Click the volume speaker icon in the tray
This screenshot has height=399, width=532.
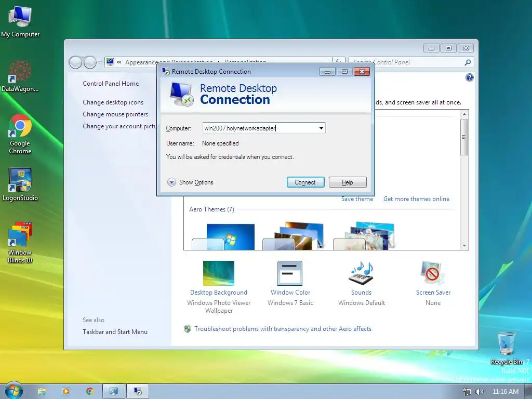[x=479, y=392]
